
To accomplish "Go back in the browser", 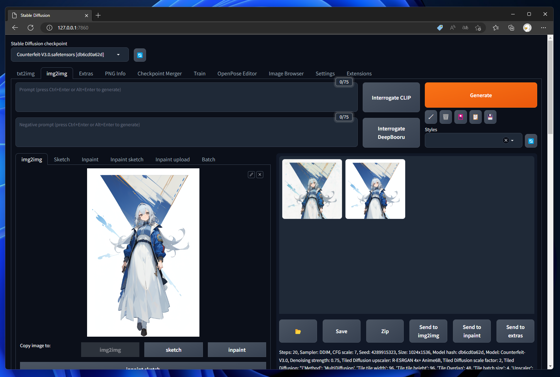I will [x=15, y=27].
